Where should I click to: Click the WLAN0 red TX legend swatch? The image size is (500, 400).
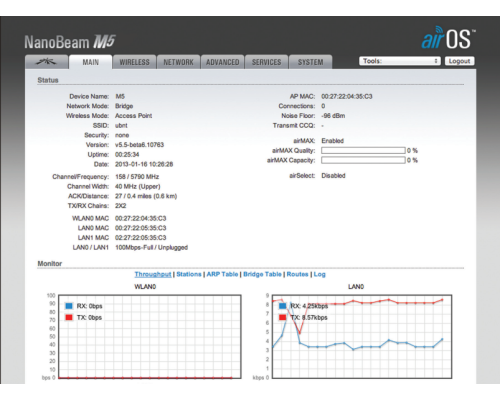coord(69,317)
